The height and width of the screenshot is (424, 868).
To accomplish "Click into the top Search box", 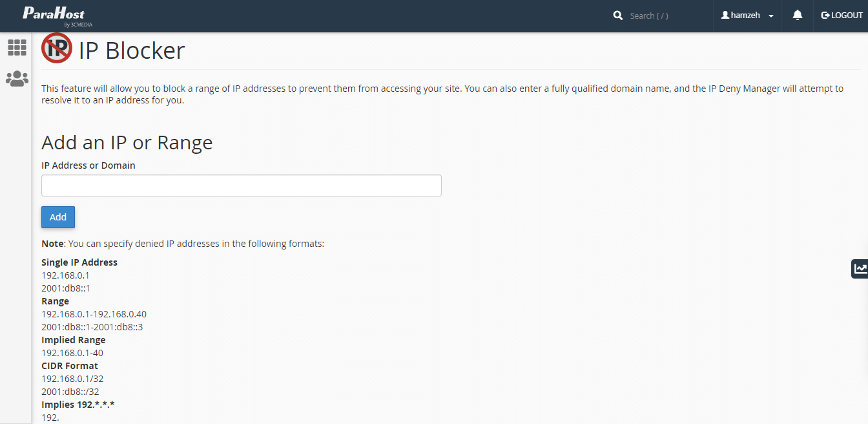I will tap(665, 16).
